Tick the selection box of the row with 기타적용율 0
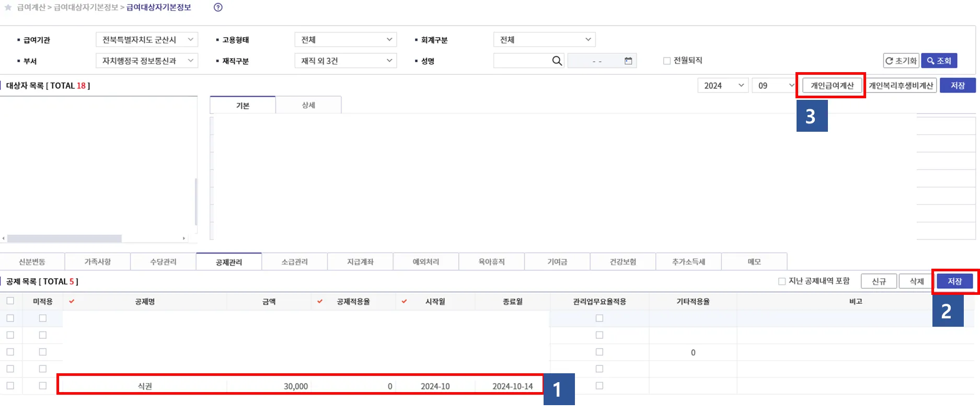 click(10, 352)
